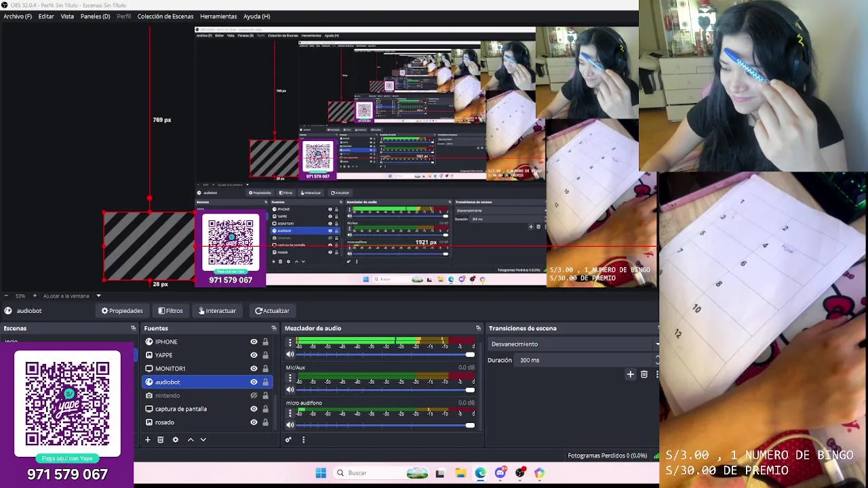Move the selected source up

click(191, 440)
